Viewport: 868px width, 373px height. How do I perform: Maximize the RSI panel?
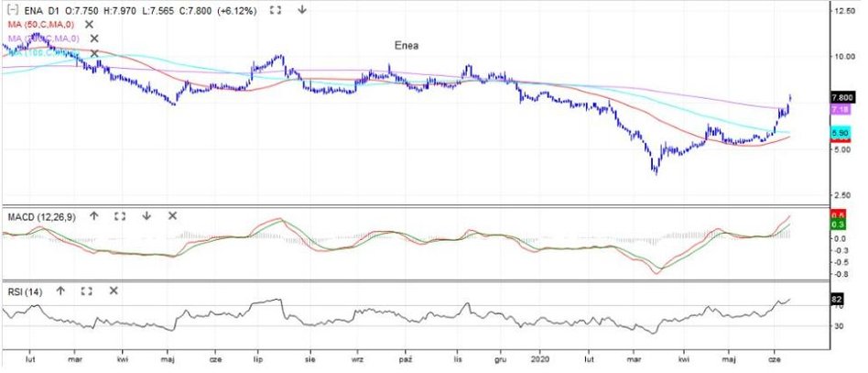[87, 291]
